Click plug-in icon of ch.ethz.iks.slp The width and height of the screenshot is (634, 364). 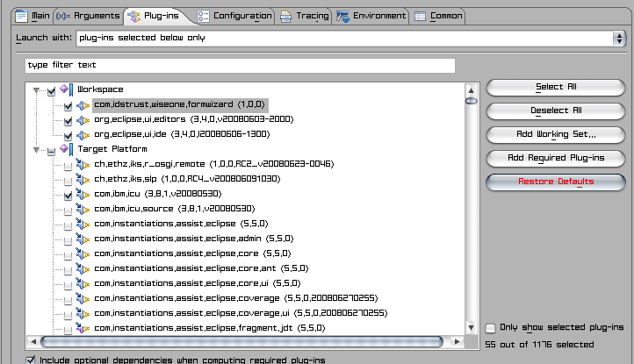83,180
